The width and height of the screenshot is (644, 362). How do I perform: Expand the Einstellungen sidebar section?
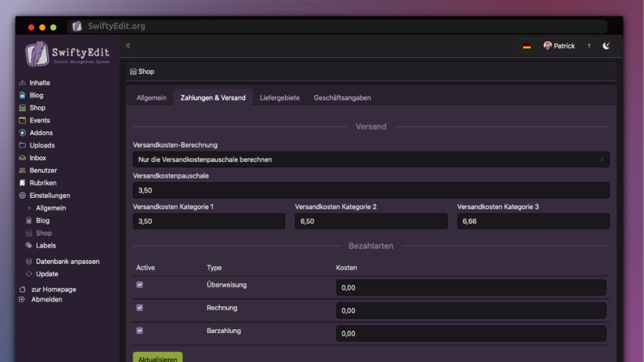pyautogui.click(x=49, y=195)
